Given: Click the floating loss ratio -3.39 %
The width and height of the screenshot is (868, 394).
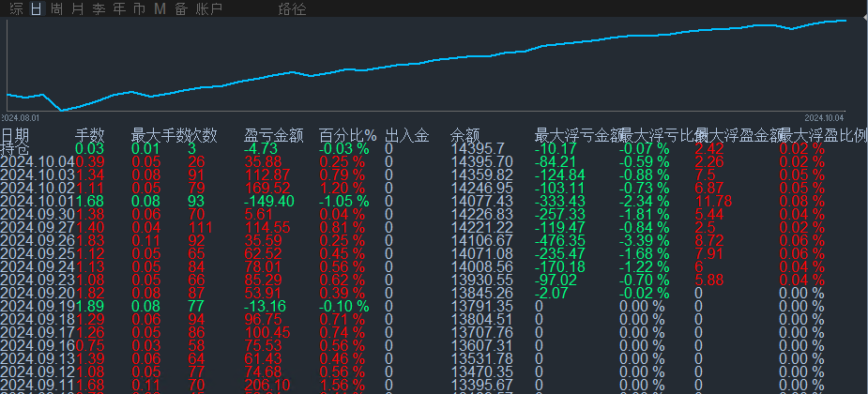Looking at the screenshot, I should click(x=645, y=241).
